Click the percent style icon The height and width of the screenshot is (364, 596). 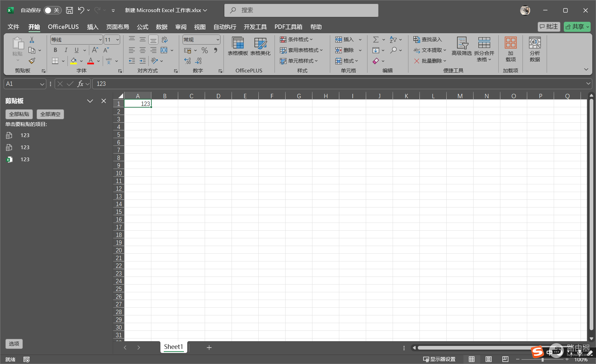[205, 50]
